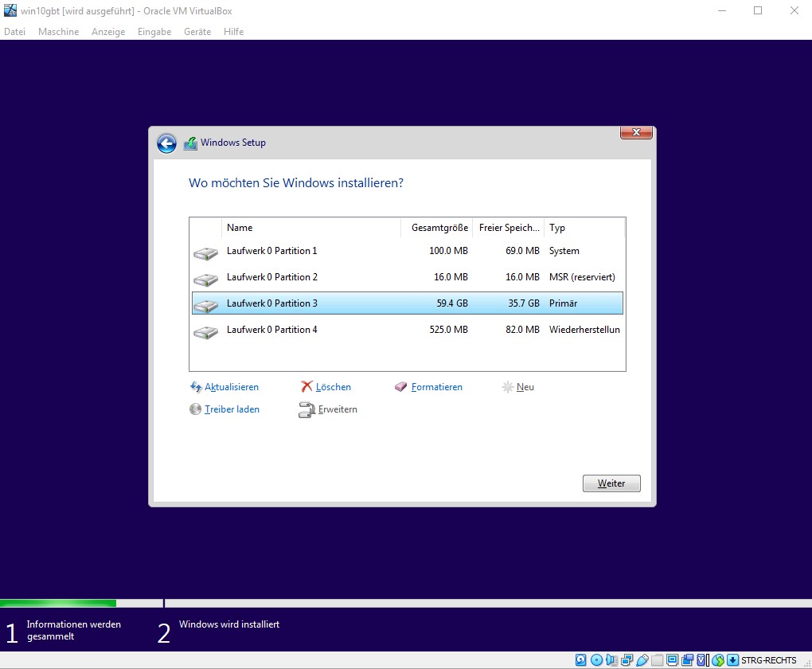This screenshot has height=669, width=812.
Task: Click the Gesamtgröße column header
Action: pyautogui.click(x=436, y=228)
